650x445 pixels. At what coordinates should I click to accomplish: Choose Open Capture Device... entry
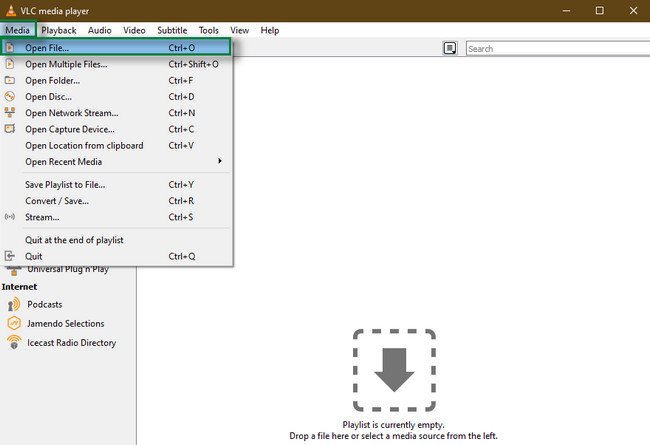tap(116, 129)
